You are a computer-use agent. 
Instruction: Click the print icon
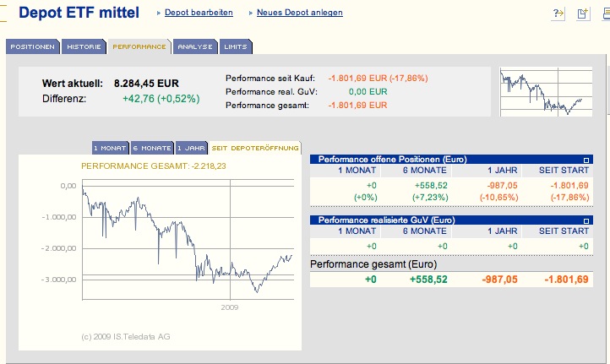coord(605,14)
